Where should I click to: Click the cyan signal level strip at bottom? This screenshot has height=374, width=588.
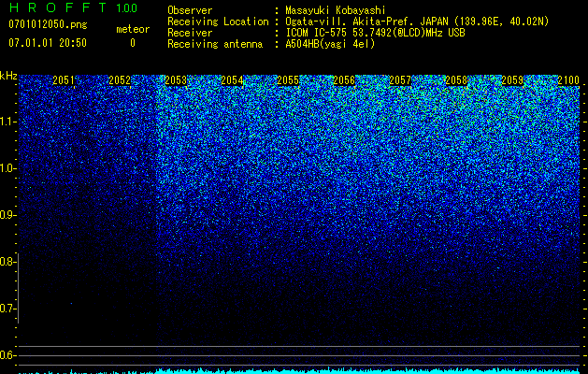pos(299,370)
